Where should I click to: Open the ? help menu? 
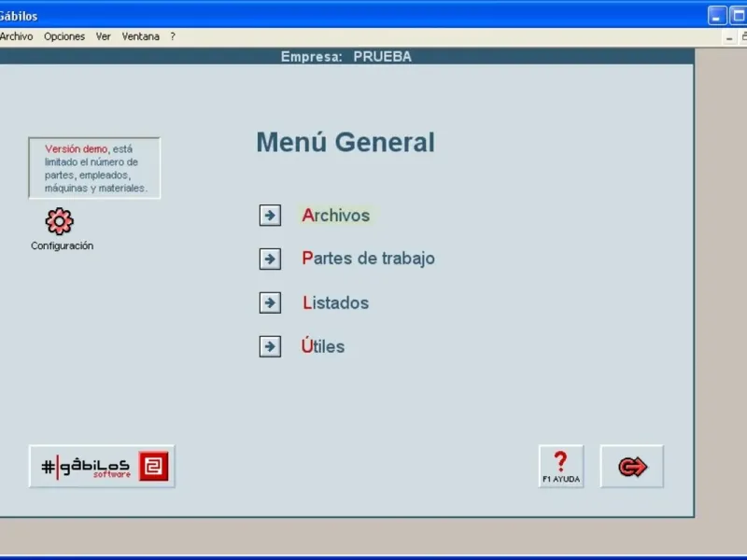click(173, 36)
